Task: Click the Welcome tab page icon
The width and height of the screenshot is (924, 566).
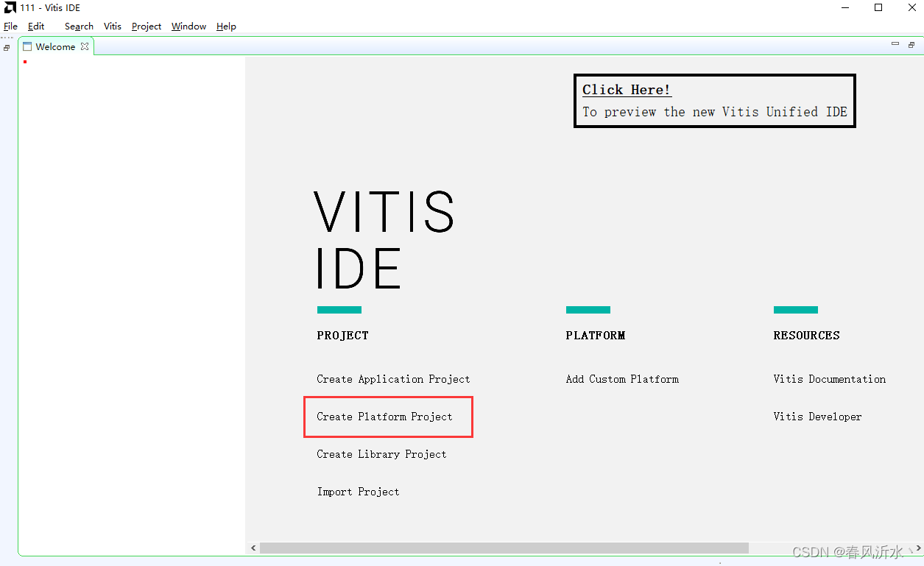Action: pos(27,46)
